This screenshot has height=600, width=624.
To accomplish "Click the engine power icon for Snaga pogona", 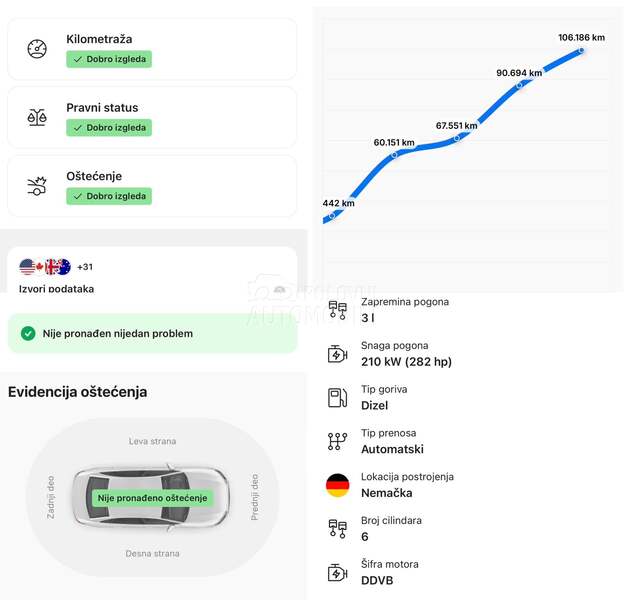I will tap(337, 354).
